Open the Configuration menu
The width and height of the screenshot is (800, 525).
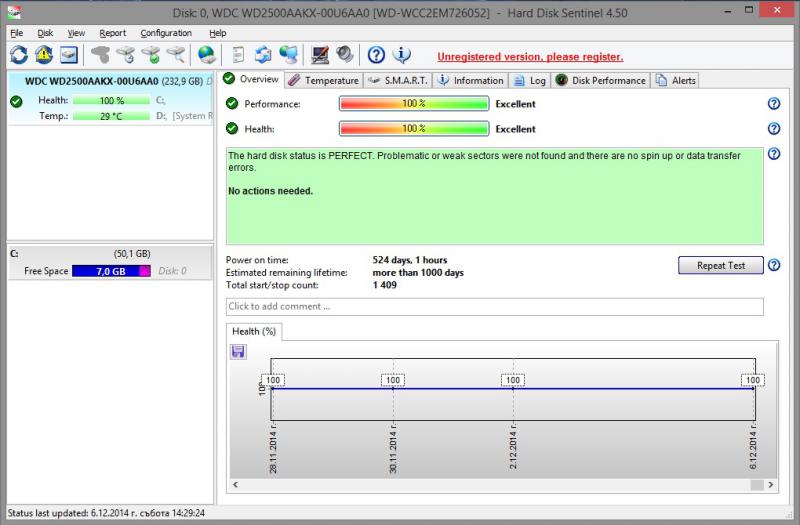[166, 33]
